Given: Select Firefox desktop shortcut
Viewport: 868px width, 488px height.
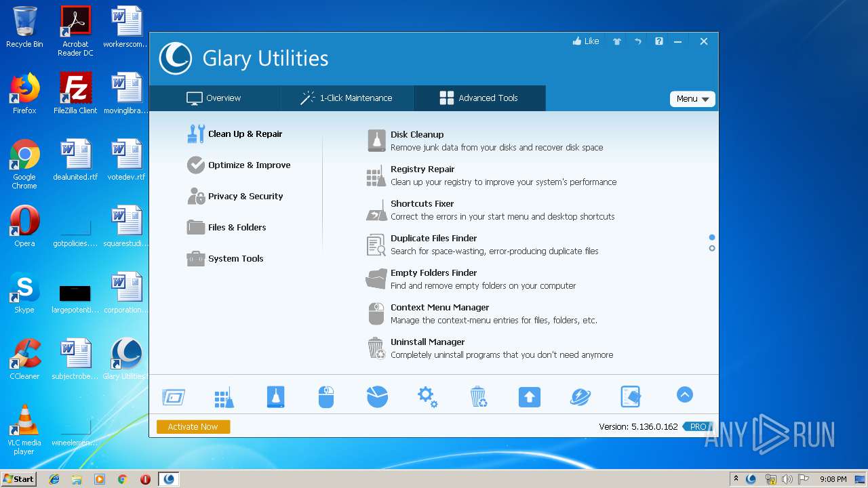Looking at the screenshot, I should pos(24,94).
